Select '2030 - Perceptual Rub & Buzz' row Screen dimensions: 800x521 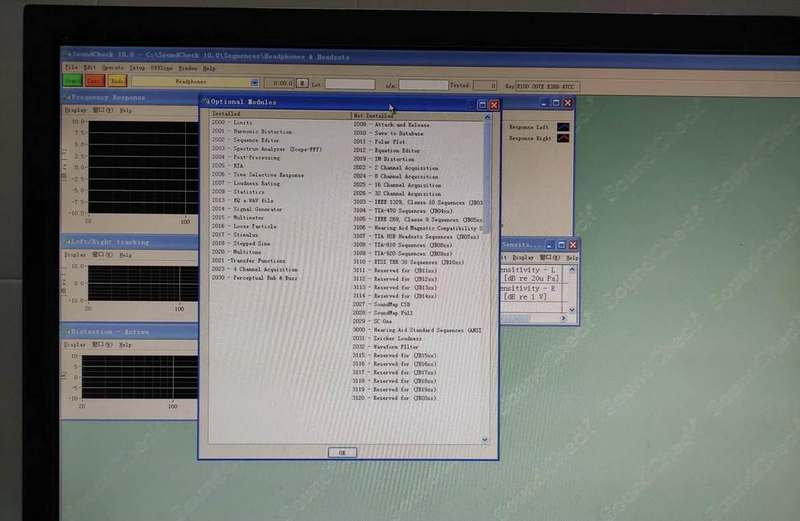(254, 278)
